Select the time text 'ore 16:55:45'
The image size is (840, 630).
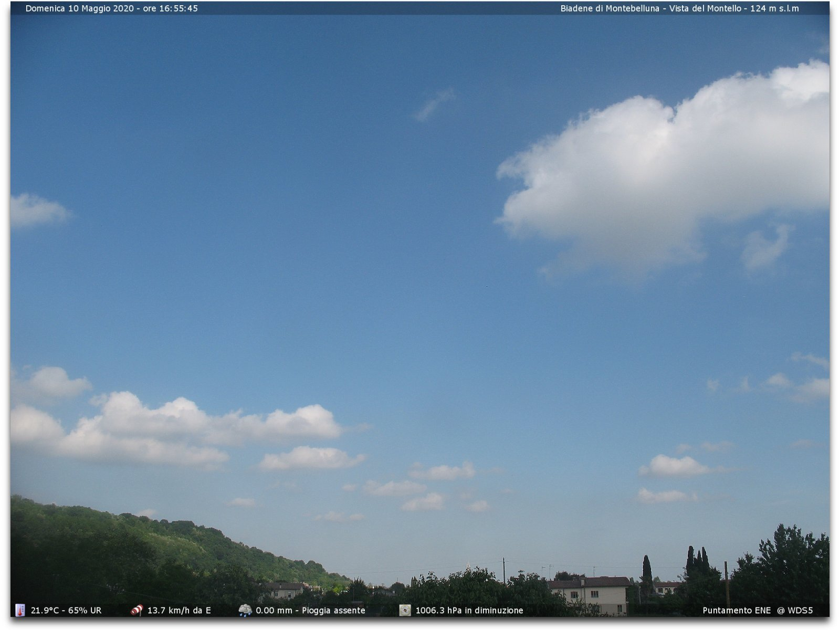170,8
